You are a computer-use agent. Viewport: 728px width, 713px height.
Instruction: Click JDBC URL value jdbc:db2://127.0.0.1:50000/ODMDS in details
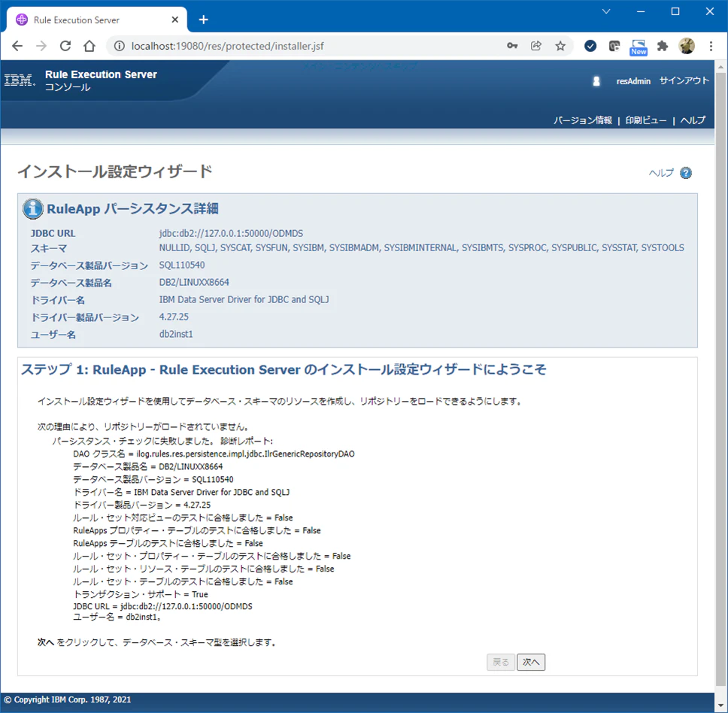coord(231,233)
